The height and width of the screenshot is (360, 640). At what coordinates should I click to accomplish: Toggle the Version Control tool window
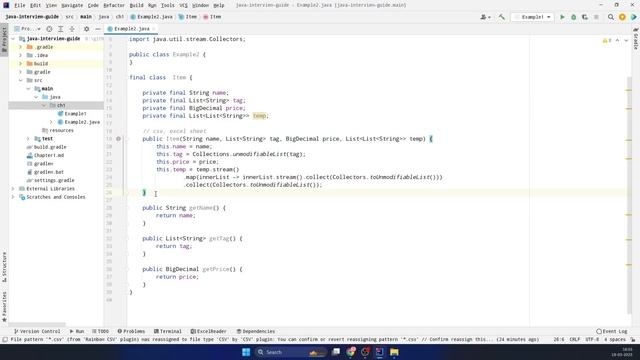[37, 331]
